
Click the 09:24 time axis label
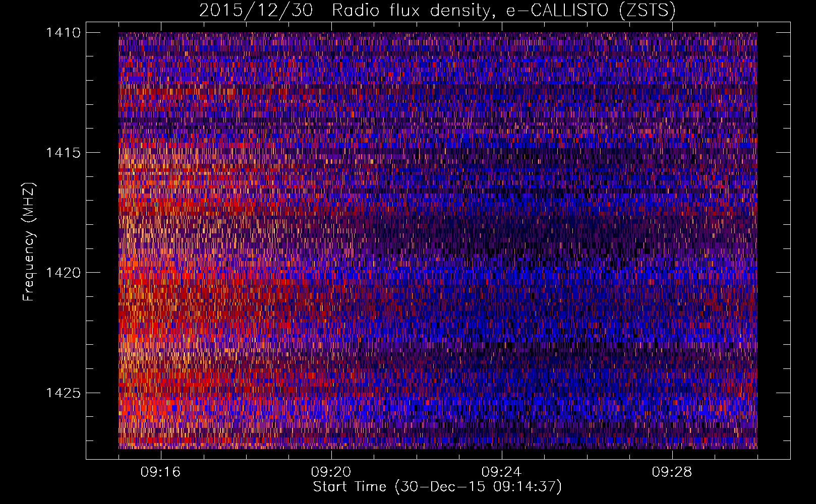click(501, 472)
